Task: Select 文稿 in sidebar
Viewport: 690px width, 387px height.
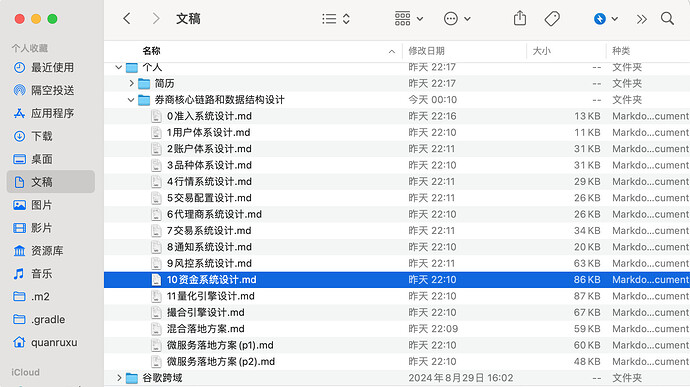Action: click(x=51, y=182)
